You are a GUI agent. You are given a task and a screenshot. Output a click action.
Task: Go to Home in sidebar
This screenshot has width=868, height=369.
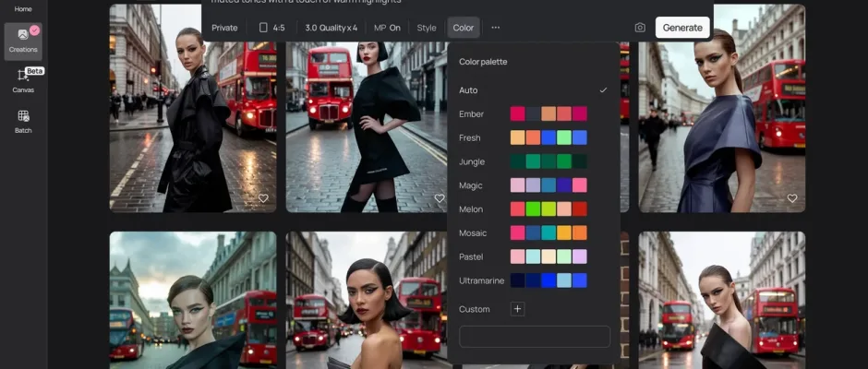point(23,9)
